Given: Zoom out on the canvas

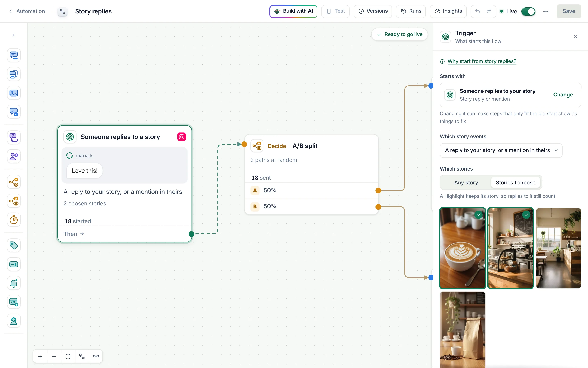Looking at the screenshot, I should pyautogui.click(x=54, y=356).
